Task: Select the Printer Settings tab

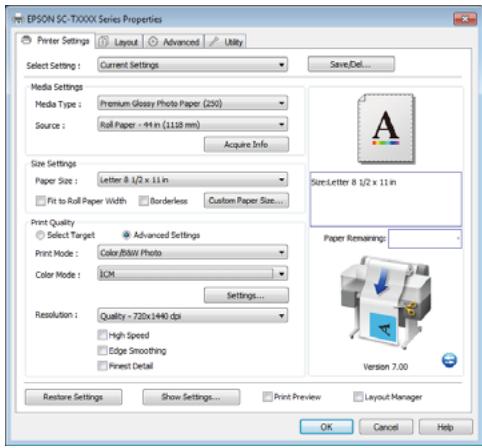Action: [55, 41]
